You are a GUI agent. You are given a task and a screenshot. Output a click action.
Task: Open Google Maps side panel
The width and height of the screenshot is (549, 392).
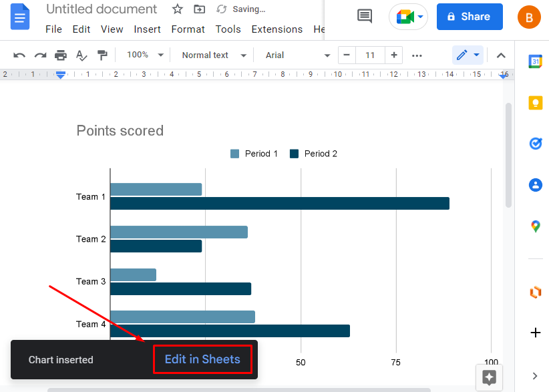coord(536,226)
